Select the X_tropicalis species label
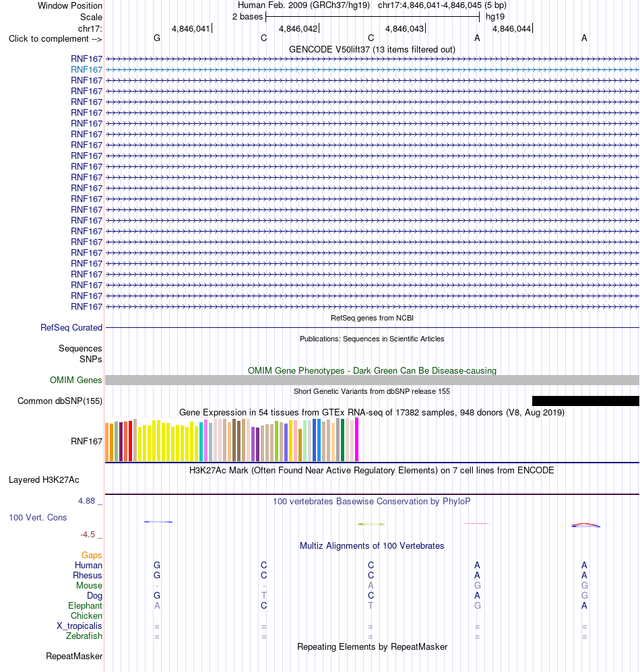This screenshot has width=640, height=672. [79, 626]
